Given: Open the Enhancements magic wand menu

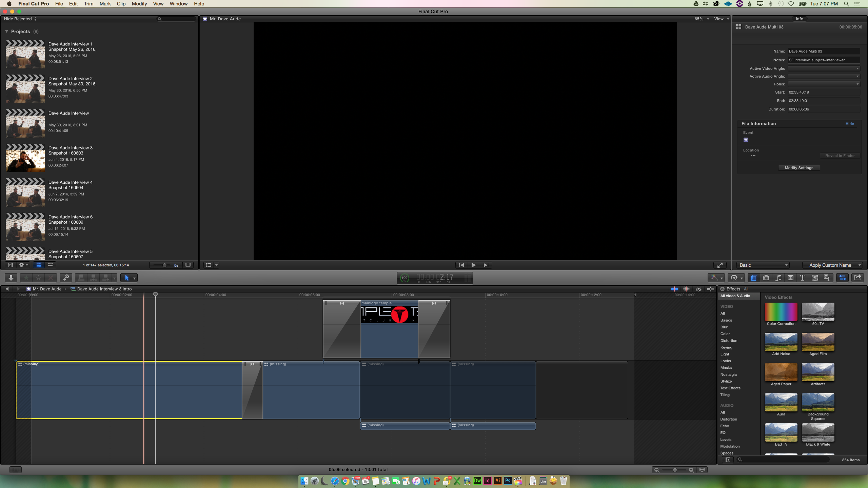Looking at the screenshot, I should (x=716, y=278).
